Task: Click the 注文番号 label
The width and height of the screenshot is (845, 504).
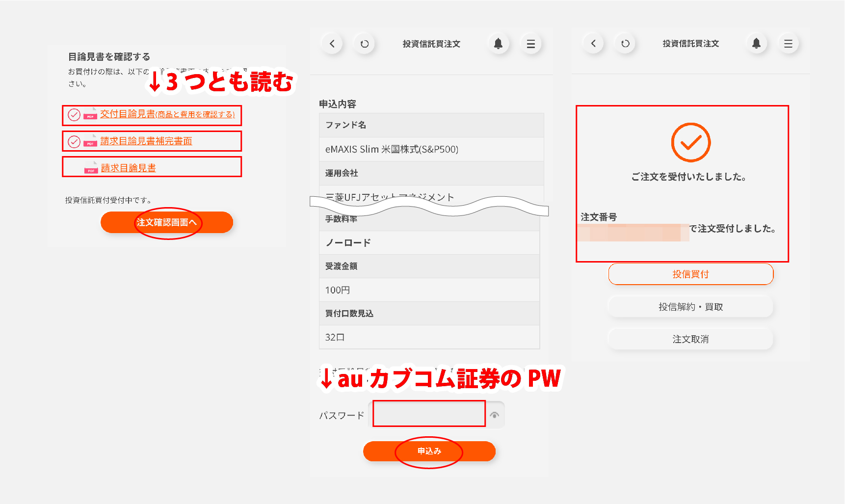Action: tap(599, 217)
